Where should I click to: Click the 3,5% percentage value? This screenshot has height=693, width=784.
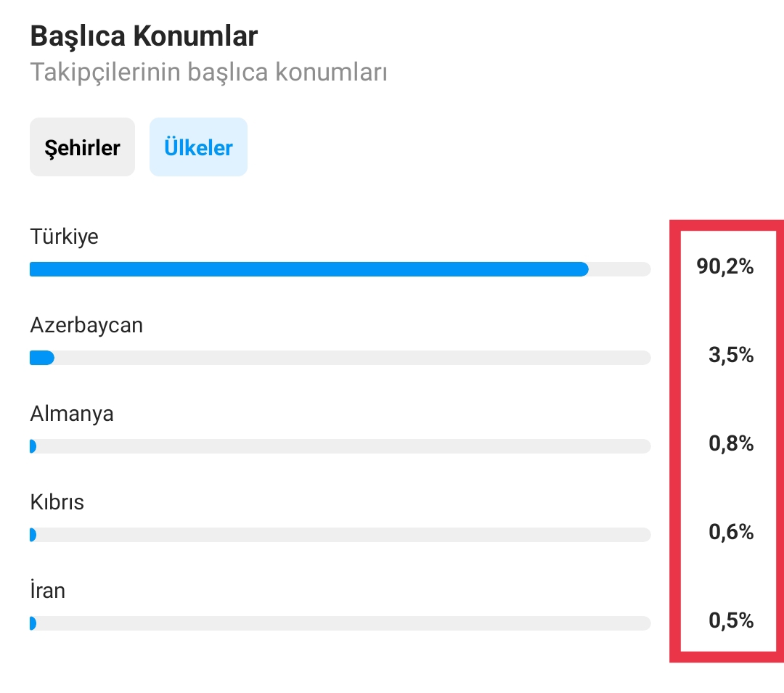pyautogui.click(x=731, y=355)
